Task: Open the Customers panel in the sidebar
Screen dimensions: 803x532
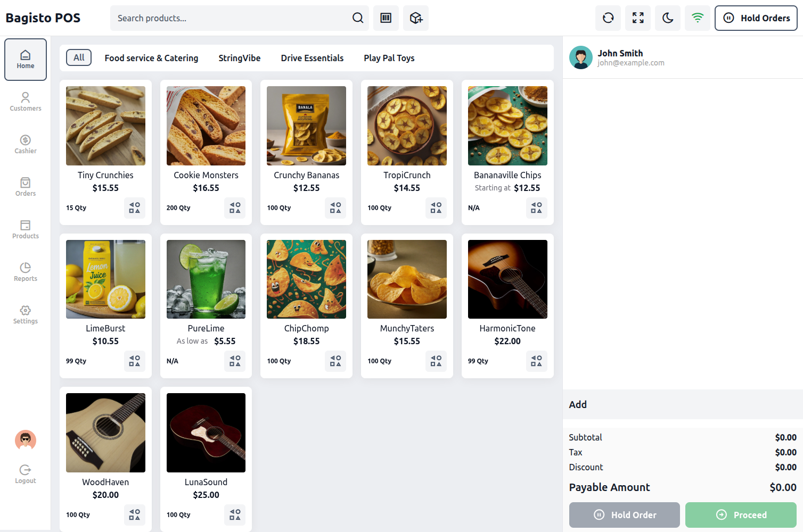Action: 25,102
